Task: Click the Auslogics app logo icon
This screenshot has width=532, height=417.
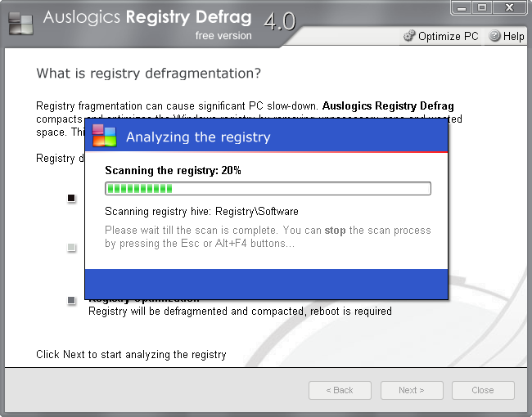Action: [20, 23]
